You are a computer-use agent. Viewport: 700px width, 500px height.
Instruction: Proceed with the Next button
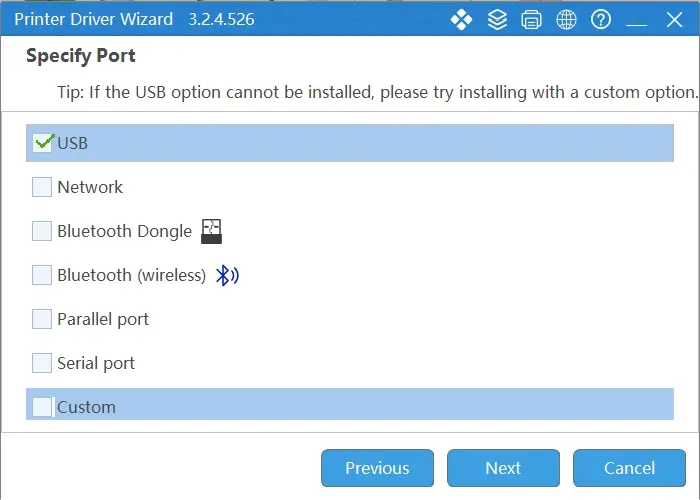(x=503, y=468)
